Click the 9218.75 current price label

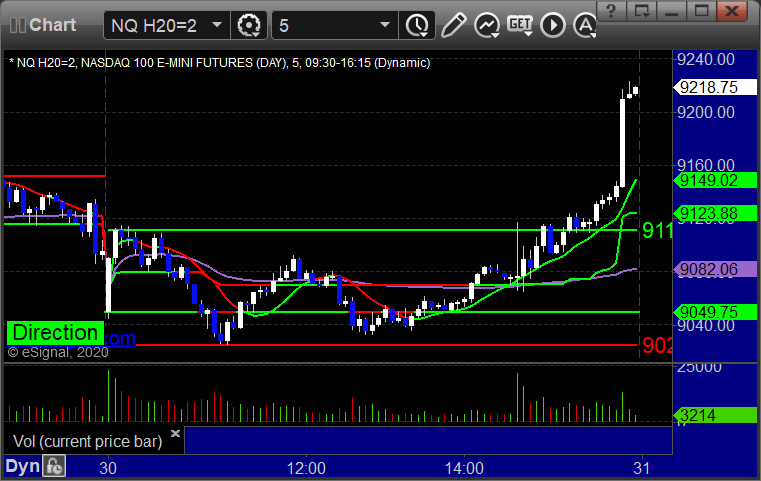pos(707,87)
